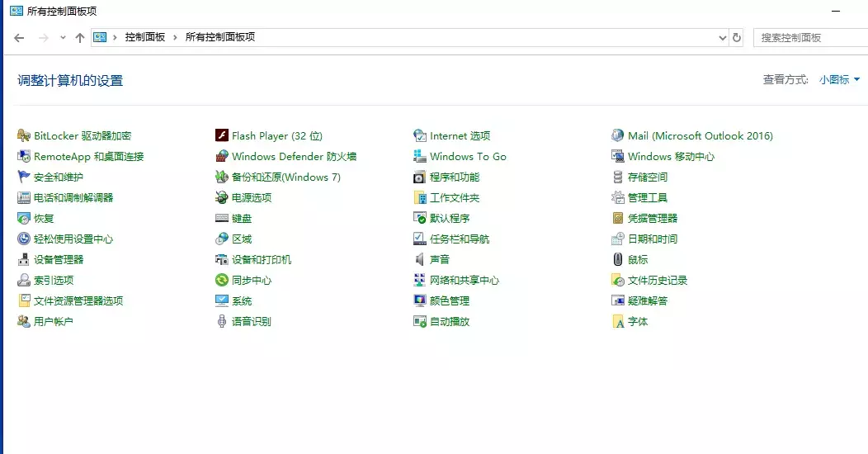
Task: Open 网络和共享中心 link
Action: [464, 280]
